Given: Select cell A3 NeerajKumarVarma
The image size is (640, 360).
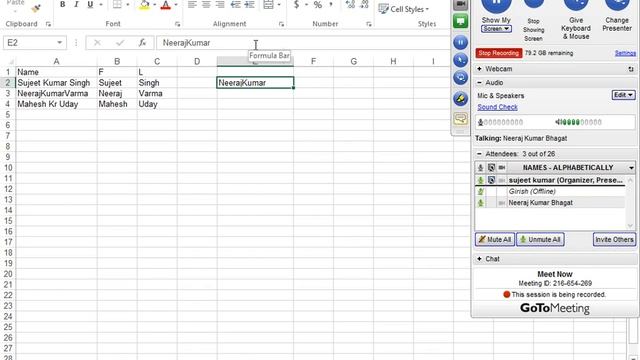Looking at the screenshot, I should [56, 93].
